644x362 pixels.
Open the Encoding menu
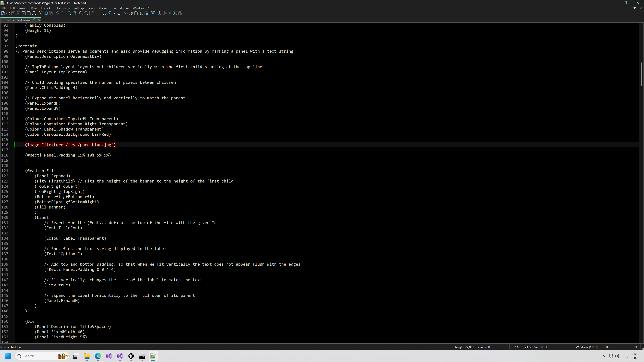tap(47, 8)
